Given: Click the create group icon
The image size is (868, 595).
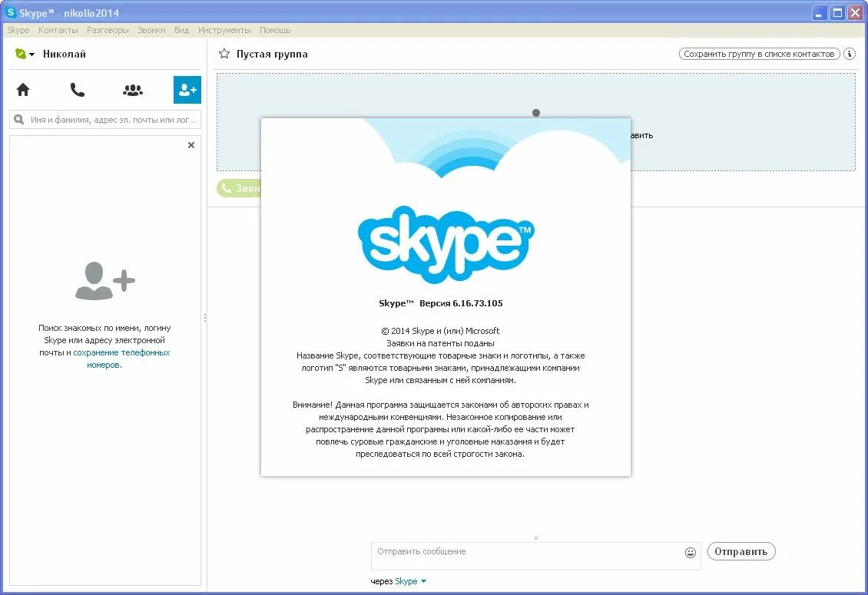Looking at the screenshot, I should pos(133,90).
